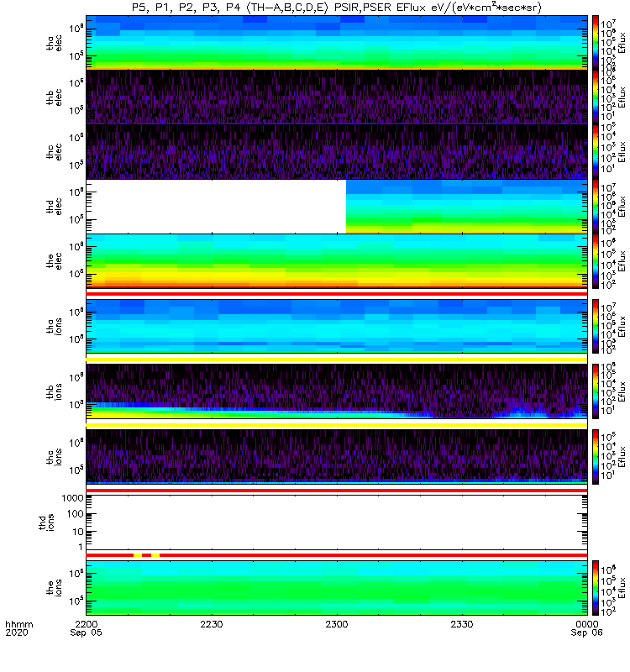The height and width of the screenshot is (672, 630).
Task: Click the "10" tick label on thd ions axis
Action: [x=78, y=532]
